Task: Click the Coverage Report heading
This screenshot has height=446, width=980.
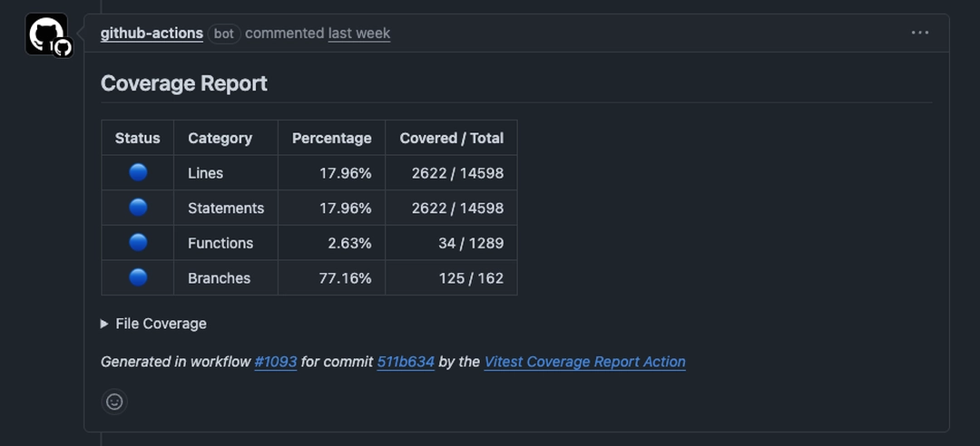Action: (184, 83)
